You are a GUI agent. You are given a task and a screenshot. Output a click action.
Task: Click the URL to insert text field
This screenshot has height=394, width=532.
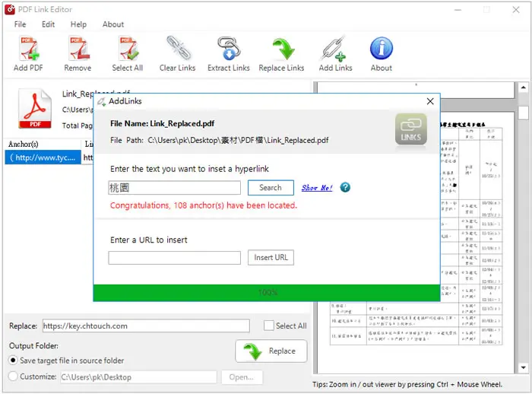pyautogui.click(x=174, y=258)
